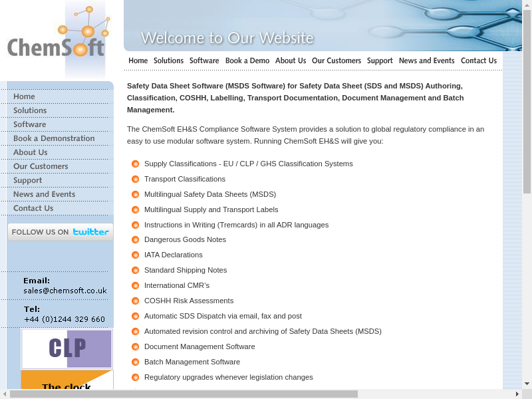Go to Our Customers in top navigation
Image resolution: width=532 pixels, height=399 pixels.
[336, 61]
